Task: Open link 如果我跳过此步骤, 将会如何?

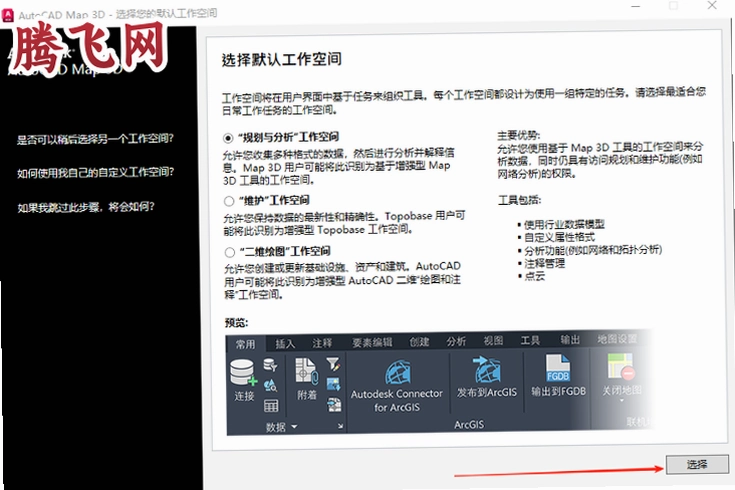Action: [86, 207]
